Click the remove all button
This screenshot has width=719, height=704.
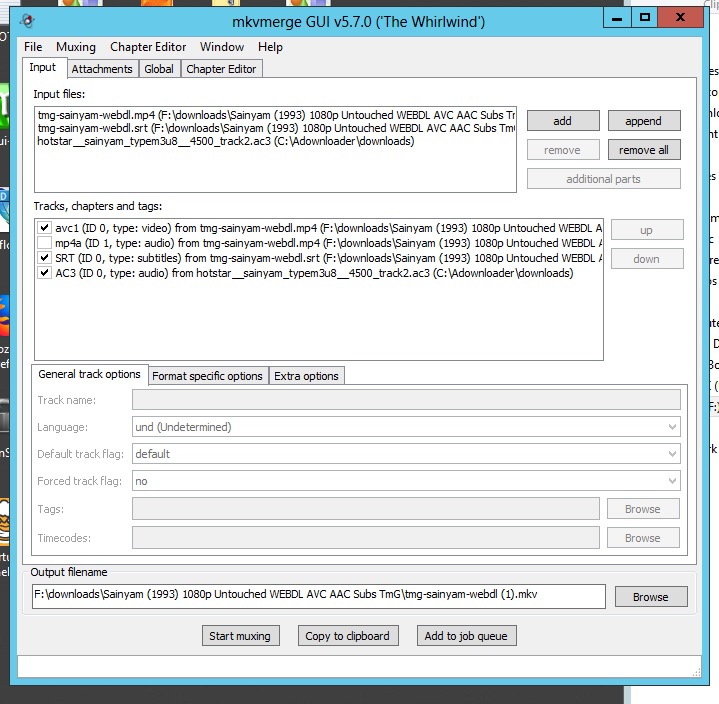click(x=643, y=150)
